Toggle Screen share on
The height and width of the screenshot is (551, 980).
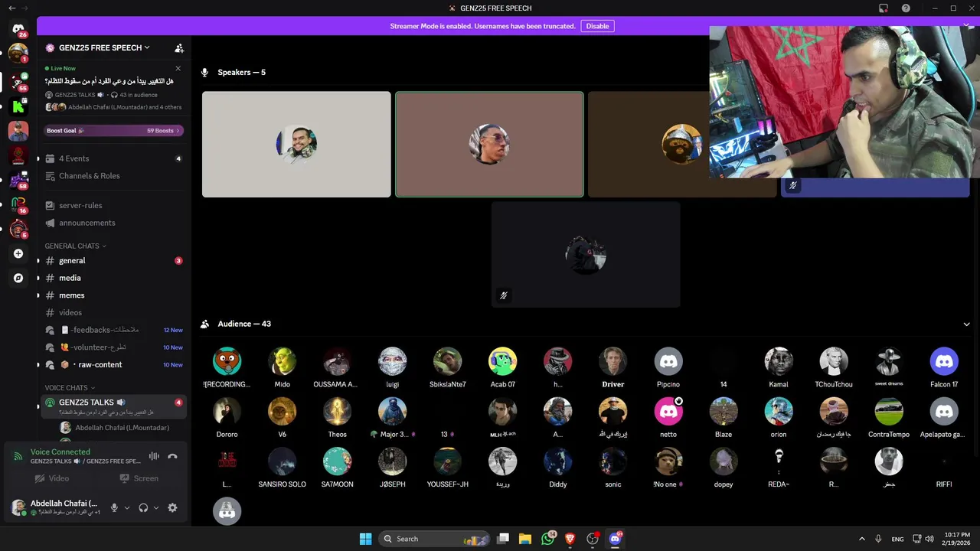(x=139, y=478)
